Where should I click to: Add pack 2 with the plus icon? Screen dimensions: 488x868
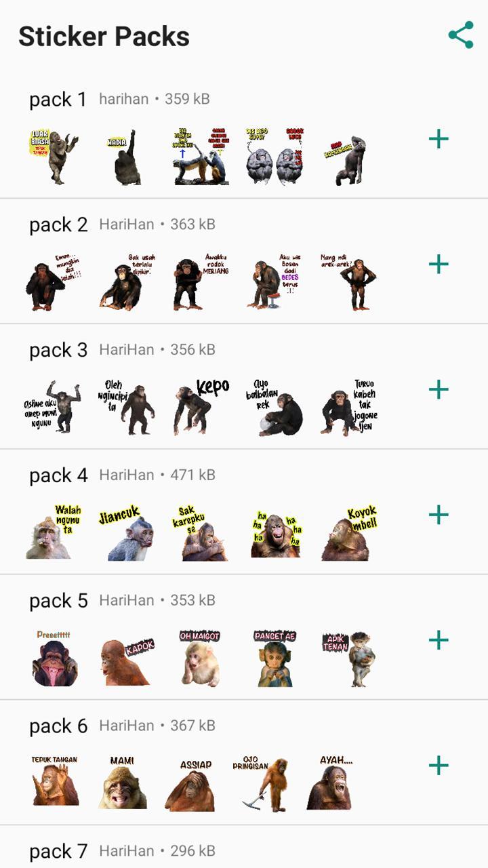tap(439, 264)
